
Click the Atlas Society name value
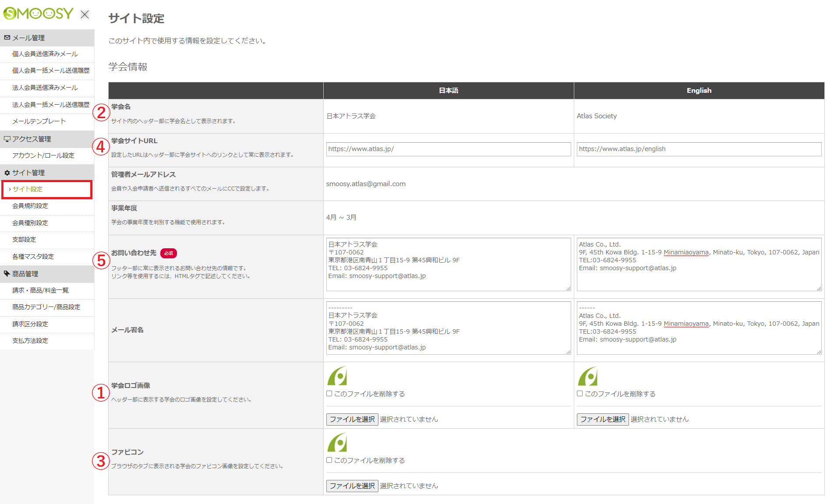click(x=597, y=116)
